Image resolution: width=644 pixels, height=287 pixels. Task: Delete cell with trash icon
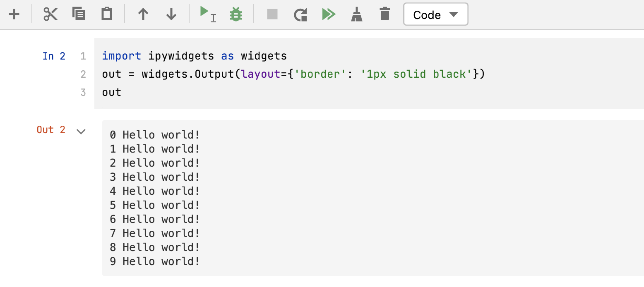385,14
